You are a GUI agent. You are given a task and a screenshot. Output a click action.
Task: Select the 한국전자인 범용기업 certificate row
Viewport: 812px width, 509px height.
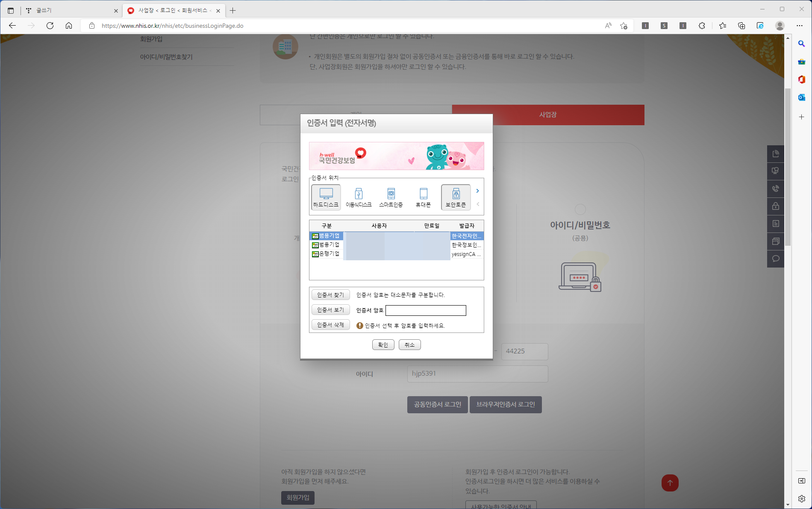click(x=397, y=236)
